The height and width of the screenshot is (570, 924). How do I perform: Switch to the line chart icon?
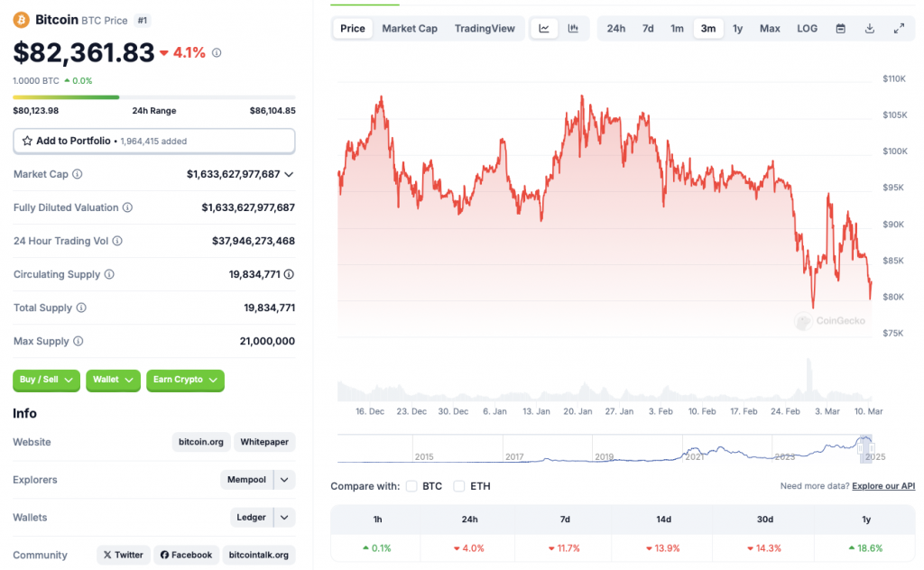pos(544,28)
